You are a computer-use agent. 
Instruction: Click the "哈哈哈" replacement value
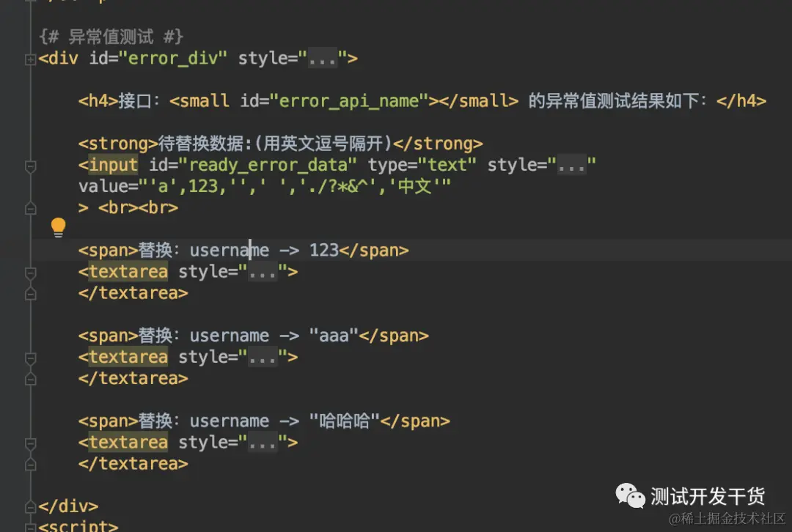[345, 421]
